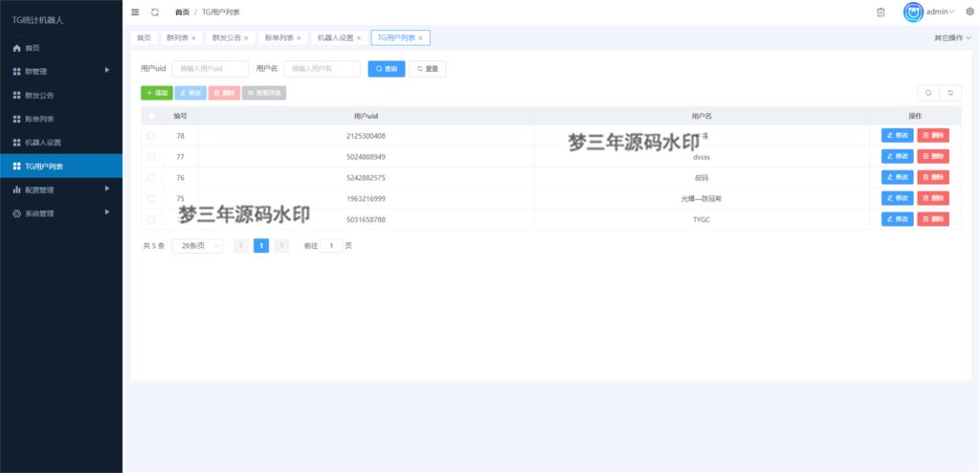Switch to the 账单列表 tab
Image resolution: width=980 pixels, height=473 pixels.
(x=279, y=38)
